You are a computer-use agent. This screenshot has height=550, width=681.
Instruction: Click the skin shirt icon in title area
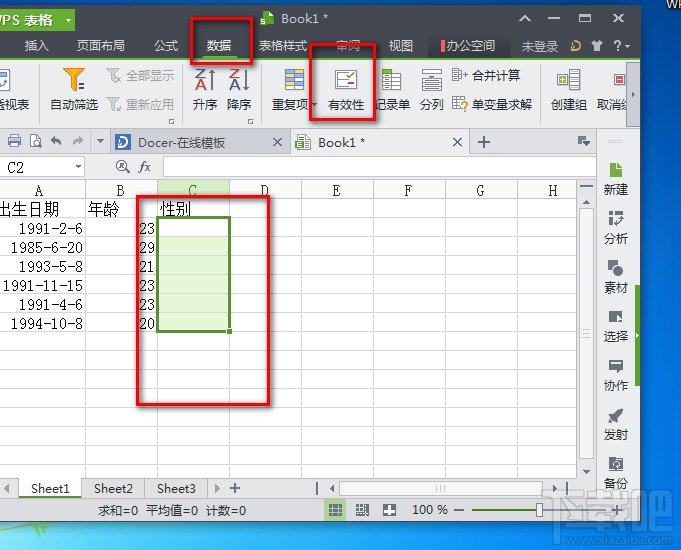click(597, 46)
